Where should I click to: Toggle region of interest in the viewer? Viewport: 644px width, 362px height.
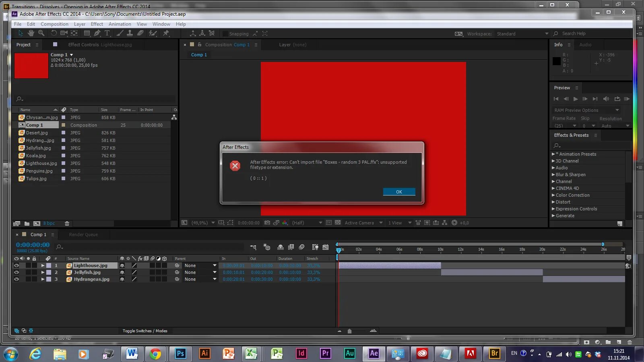(329, 223)
